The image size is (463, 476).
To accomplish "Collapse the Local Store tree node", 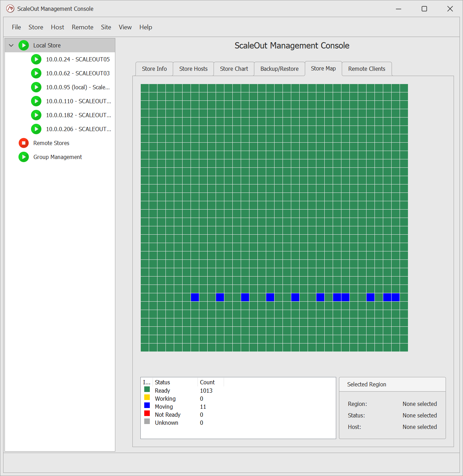I will (11, 45).
